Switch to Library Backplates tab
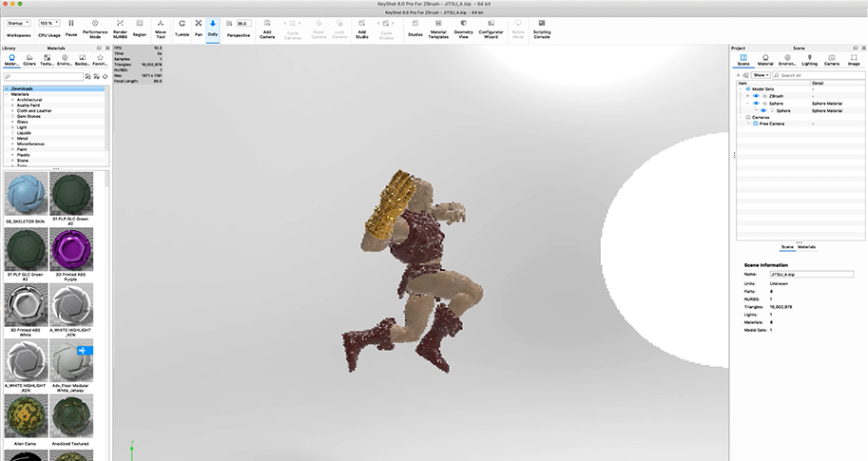This screenshot has width=868, height=461. tap(83, 60)
